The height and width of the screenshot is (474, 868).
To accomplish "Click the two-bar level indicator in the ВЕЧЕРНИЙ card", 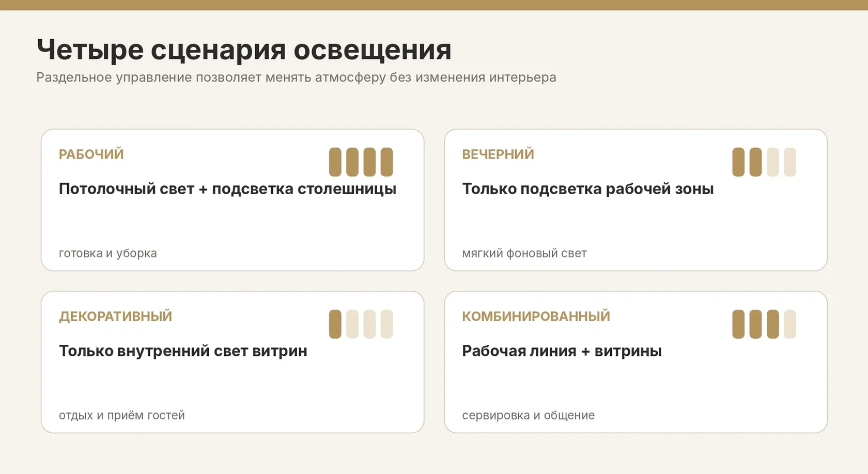I will [764, 162].
